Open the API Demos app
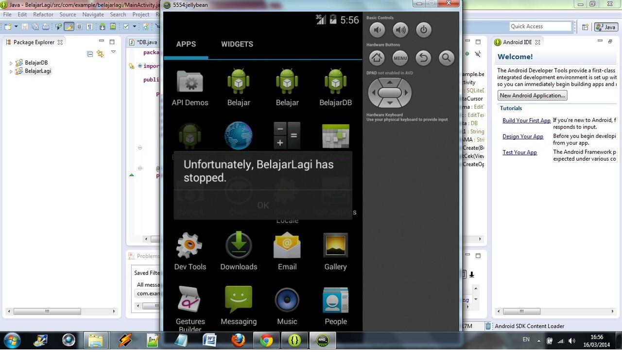Image resolution: width=622 pixels, height=364 pixels. tap(190, 88)
